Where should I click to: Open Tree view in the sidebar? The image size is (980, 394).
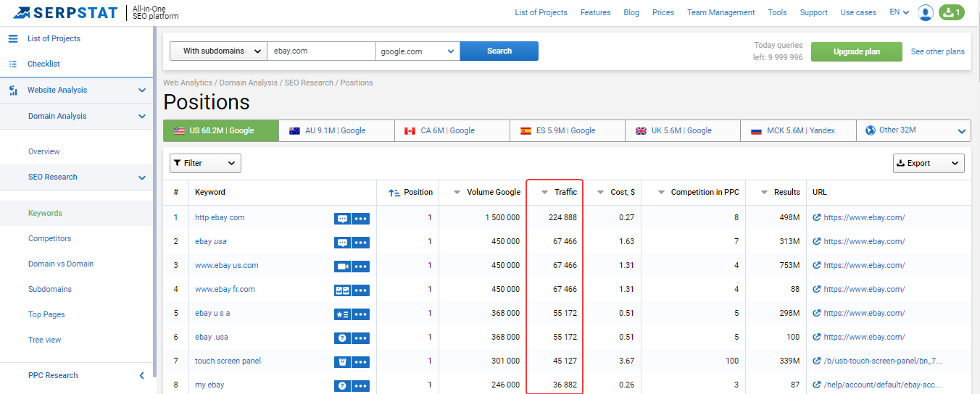click(45, 340)
